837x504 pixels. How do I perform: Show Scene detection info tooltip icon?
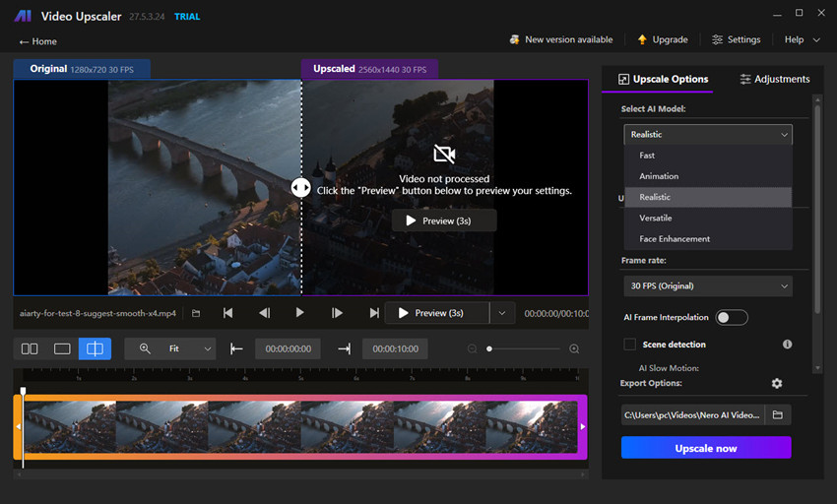click(787, 345)
